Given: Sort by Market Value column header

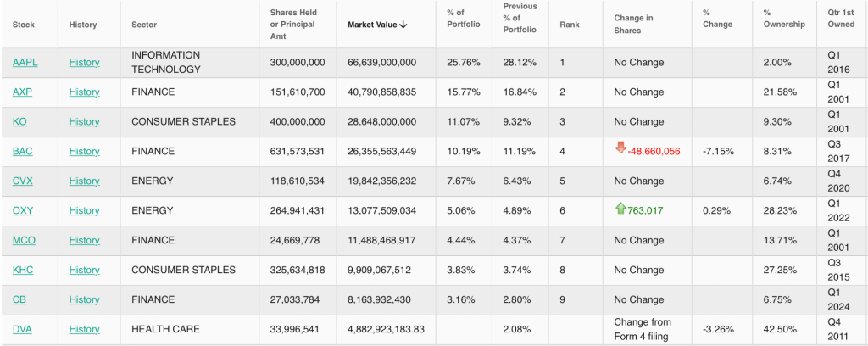Looking at the screenshot, I should tap(377, 25).
